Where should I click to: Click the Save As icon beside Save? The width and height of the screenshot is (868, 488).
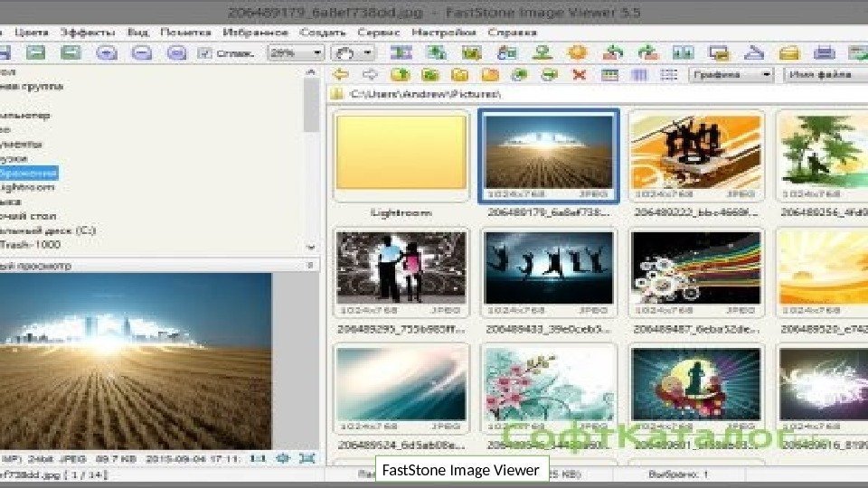coord(71,52)
